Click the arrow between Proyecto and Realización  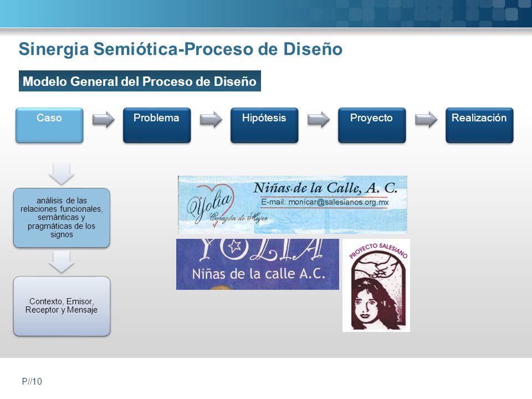coord(426,120)
